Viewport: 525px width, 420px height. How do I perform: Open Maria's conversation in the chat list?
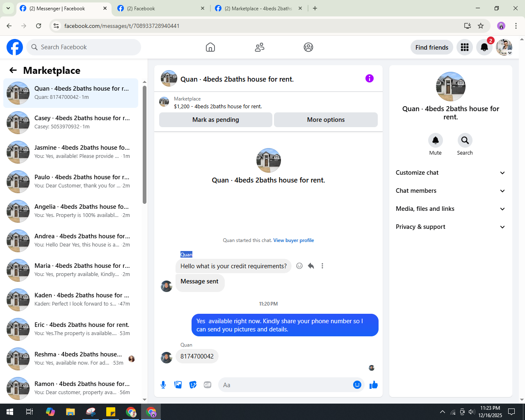tap(71, 270)
